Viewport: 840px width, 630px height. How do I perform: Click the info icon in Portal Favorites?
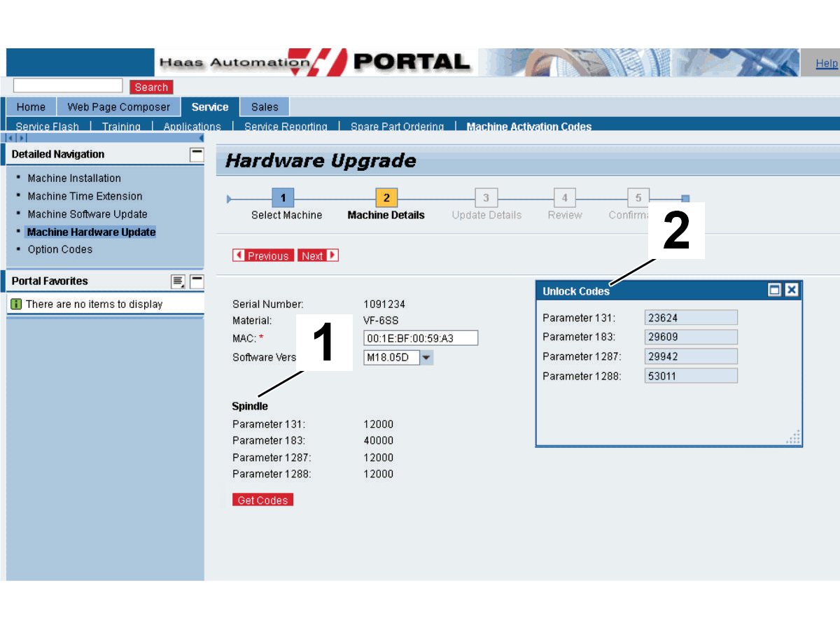17,304
